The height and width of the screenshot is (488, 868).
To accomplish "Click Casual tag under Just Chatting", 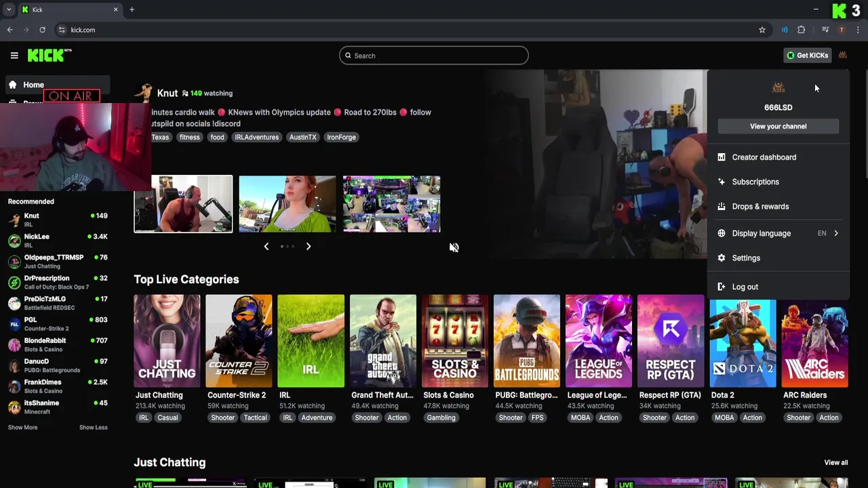I will tap(167, 418).
